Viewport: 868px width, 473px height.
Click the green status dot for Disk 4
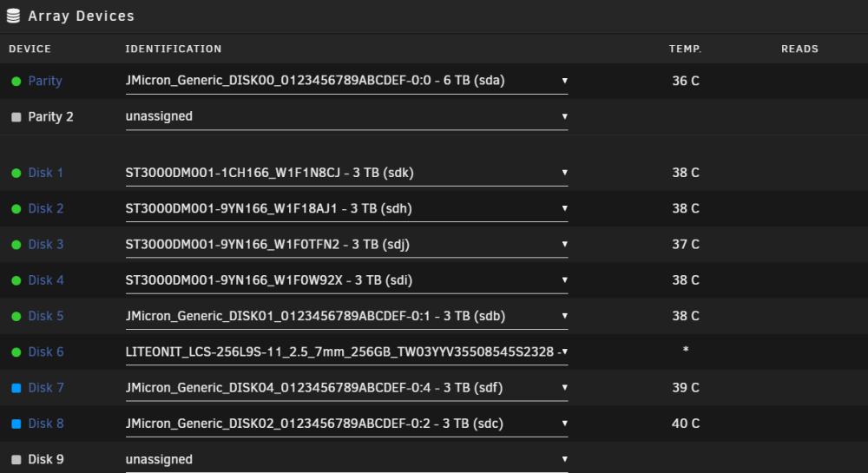coord(16,280)
